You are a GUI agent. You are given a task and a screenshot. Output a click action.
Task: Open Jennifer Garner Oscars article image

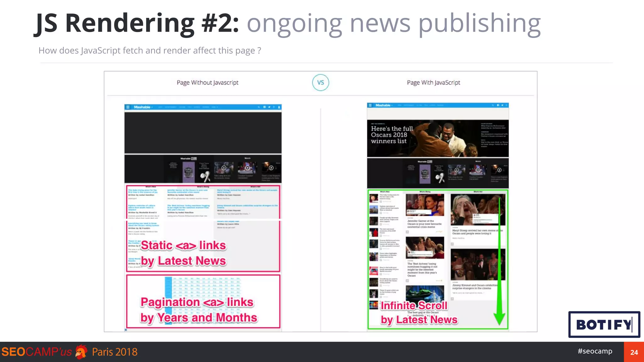pyautogui.click(x=425, y=205)
